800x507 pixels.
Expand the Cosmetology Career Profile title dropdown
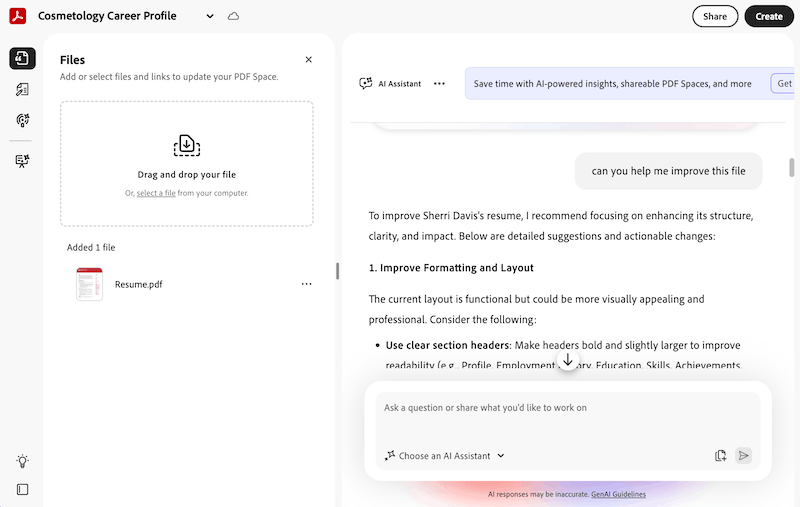(x=209, y=17)
